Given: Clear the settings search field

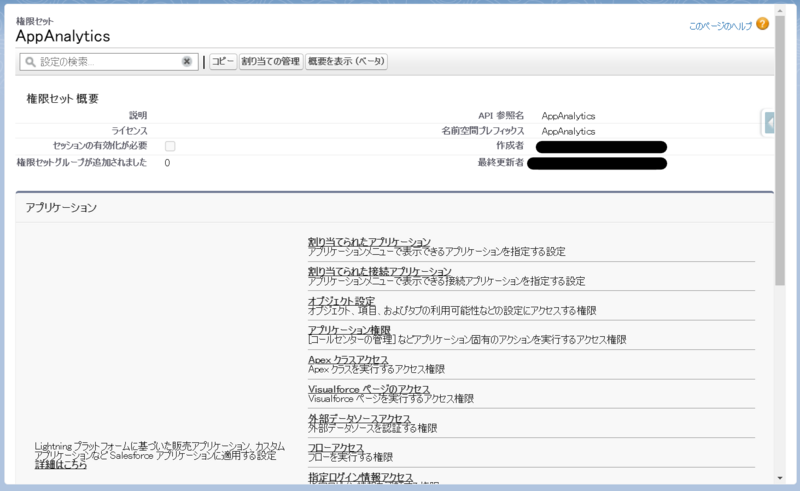Looking at the screenshot, I should click(x=187, y=61).
